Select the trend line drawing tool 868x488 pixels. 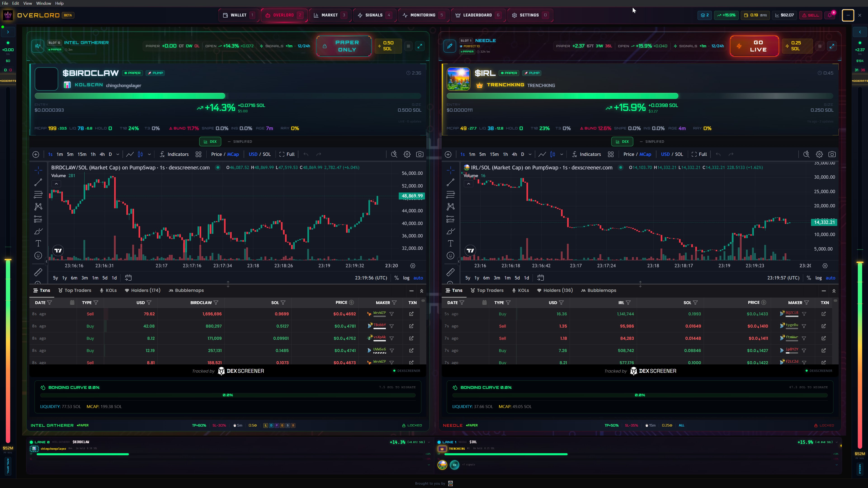click(38, 182)
